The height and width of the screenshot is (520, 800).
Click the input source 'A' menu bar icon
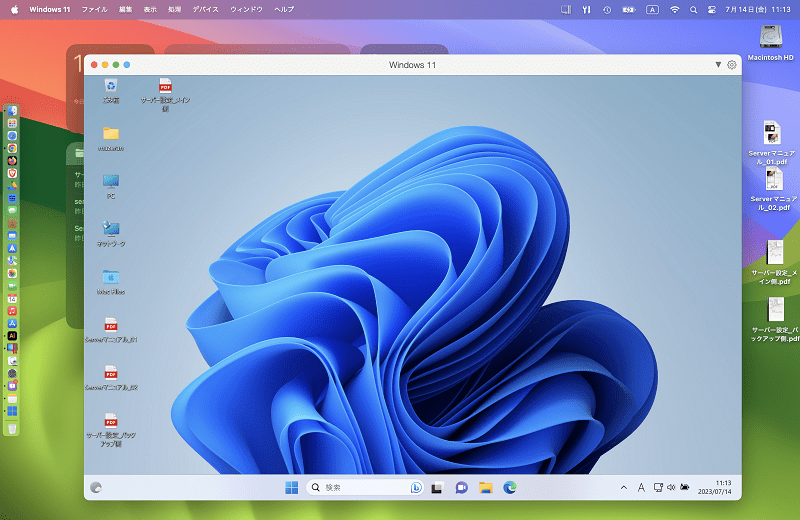point(652,9)
